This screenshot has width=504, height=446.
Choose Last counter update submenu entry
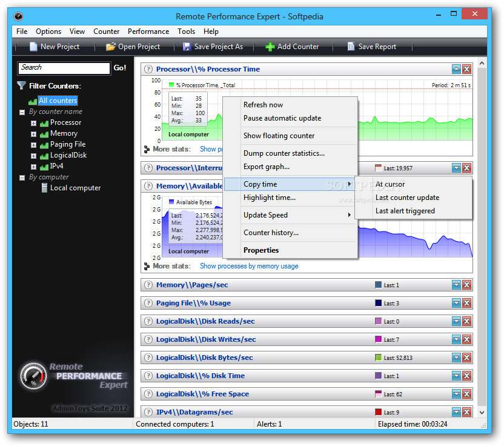click(x=414, y=198)
